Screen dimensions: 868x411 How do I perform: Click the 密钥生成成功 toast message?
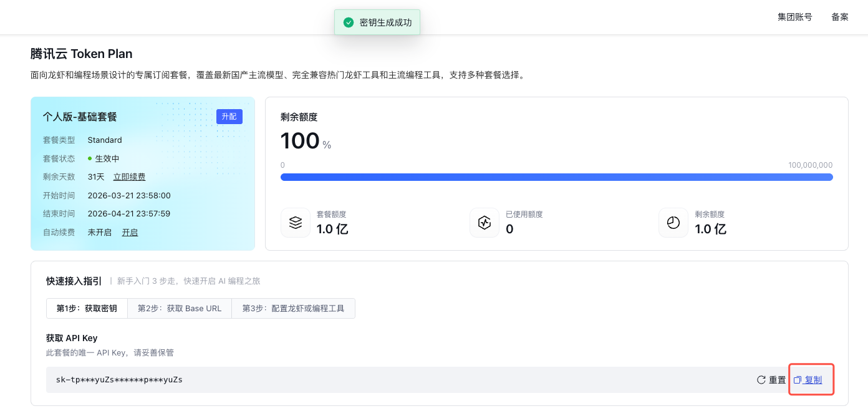[377, 22]
